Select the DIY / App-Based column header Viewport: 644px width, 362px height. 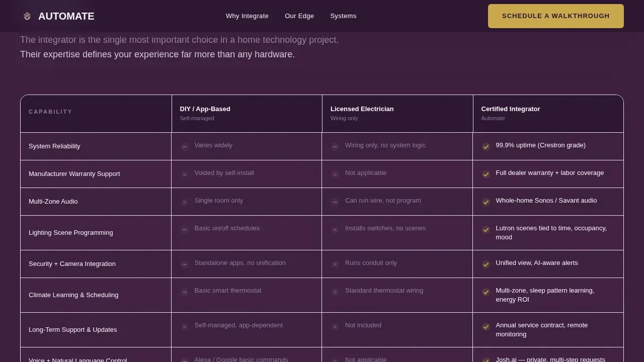point(247,114)
